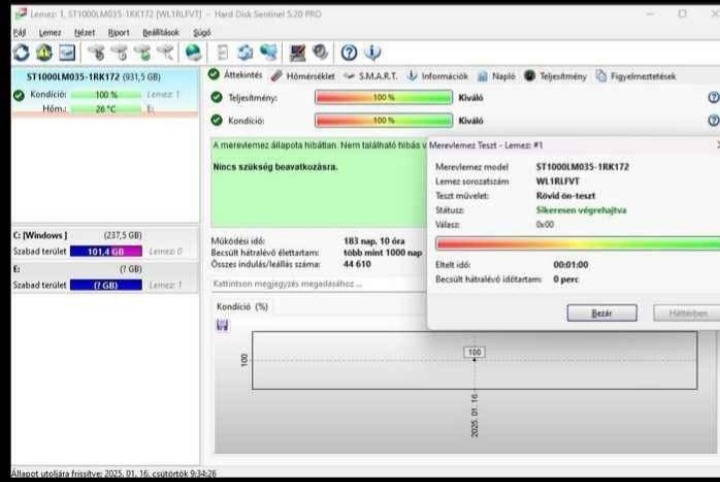Click the gray round gear-like toolbar icon
Image resolution: width=720 pixels, height=482 pixels.
click(320, 52)
